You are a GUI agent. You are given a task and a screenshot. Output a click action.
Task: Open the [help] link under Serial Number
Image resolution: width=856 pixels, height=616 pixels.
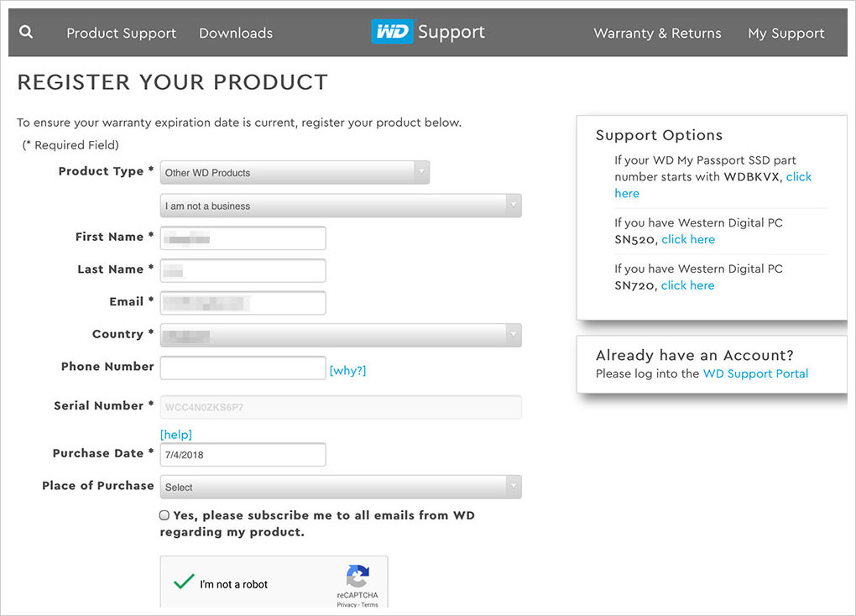[x=175, y=435]
